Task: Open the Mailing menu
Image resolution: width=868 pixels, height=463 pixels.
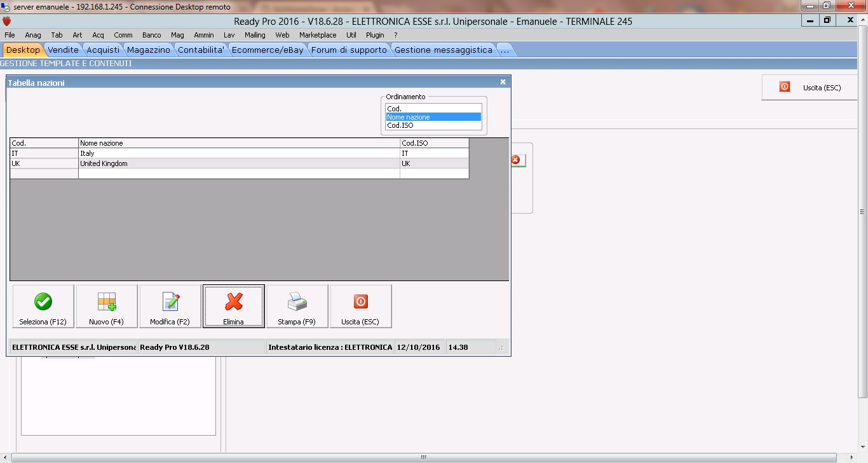Action: (x=255, y=35)
